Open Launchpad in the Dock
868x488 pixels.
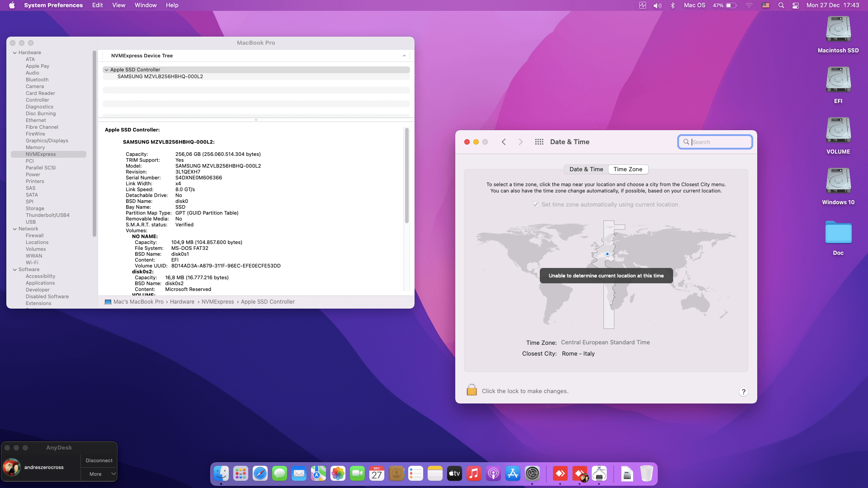241,474
